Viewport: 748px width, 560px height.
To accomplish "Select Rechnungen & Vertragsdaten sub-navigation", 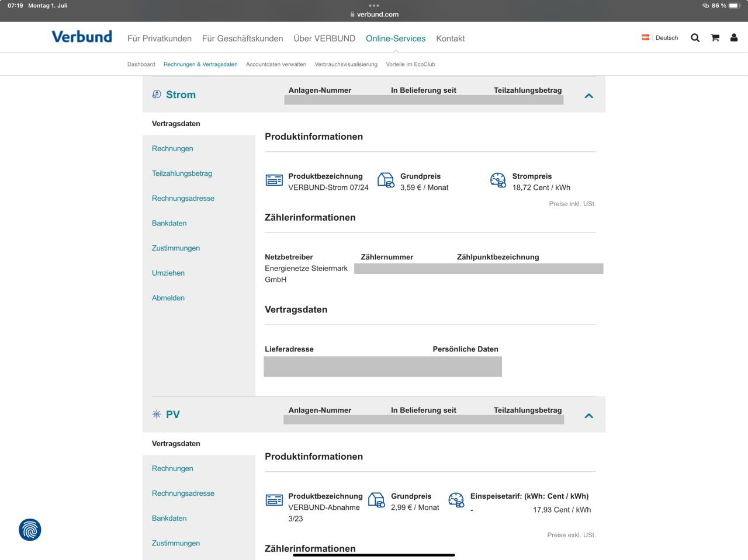I will (x=200, y=64).
